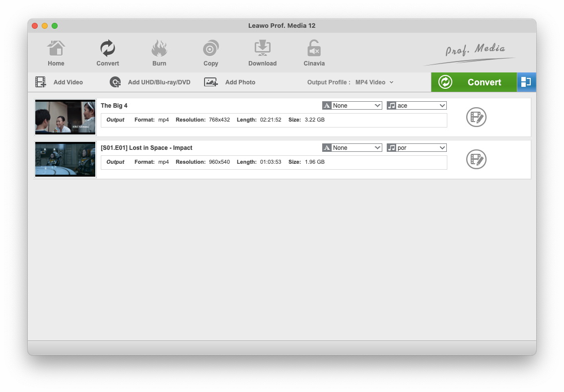Image resolution: width=564 pixels, height=392 pixels.
Task: Click the Add Photo label
Action: click(240, 82)
